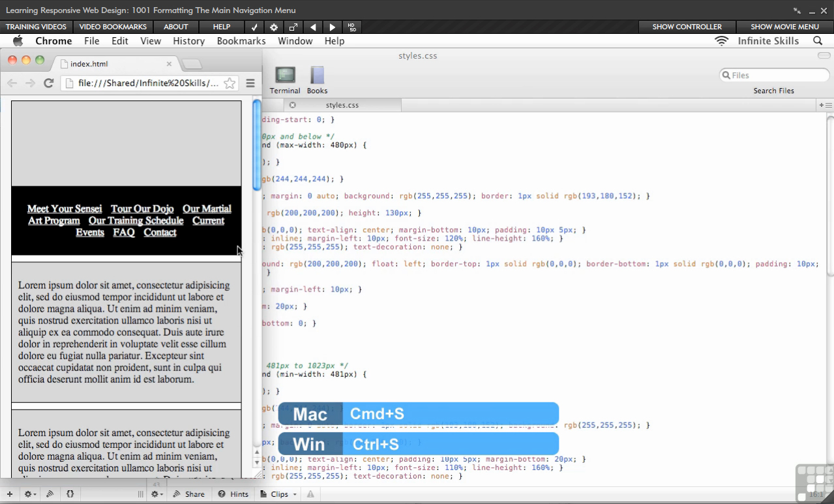Click HELP in the player bar
834x504 pixels.
pos(222,27)
